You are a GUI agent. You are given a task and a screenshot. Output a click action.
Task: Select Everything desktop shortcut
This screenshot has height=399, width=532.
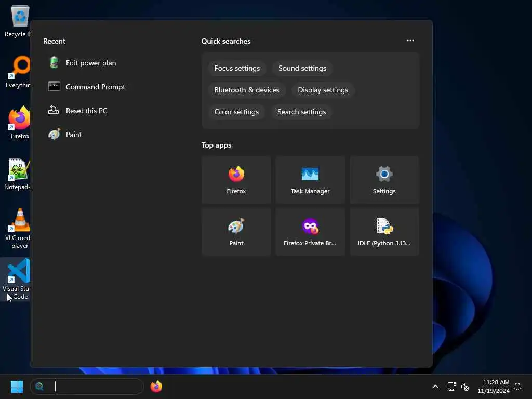point(19,72)
